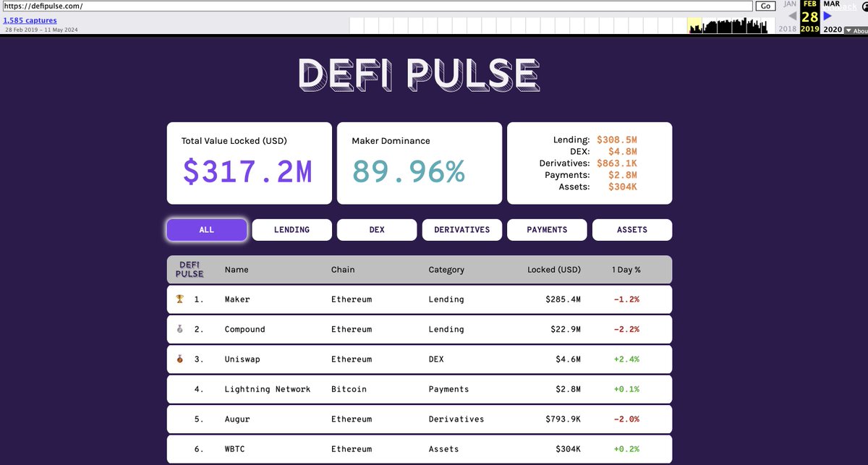Select the 2020 year link

point(833,30)
